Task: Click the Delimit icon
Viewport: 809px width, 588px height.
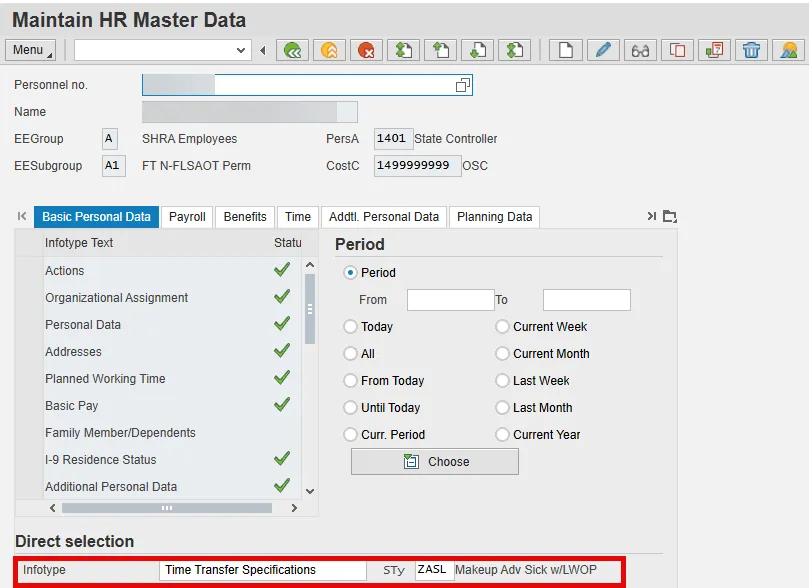Action: (715, 51)
